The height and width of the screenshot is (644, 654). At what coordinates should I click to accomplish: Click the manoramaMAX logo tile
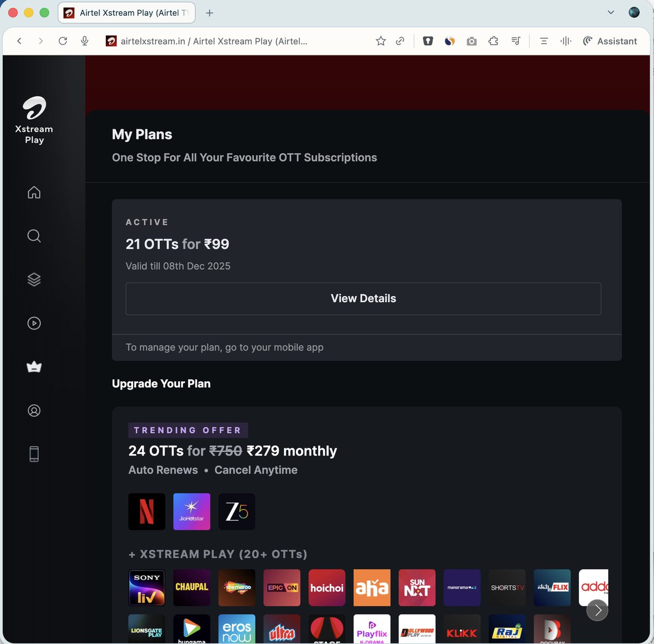(462, 588)
